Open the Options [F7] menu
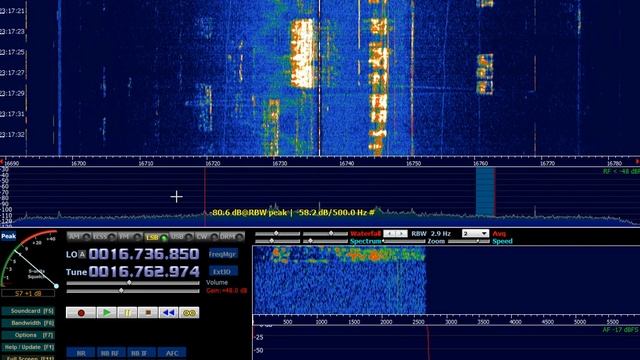 28,335
